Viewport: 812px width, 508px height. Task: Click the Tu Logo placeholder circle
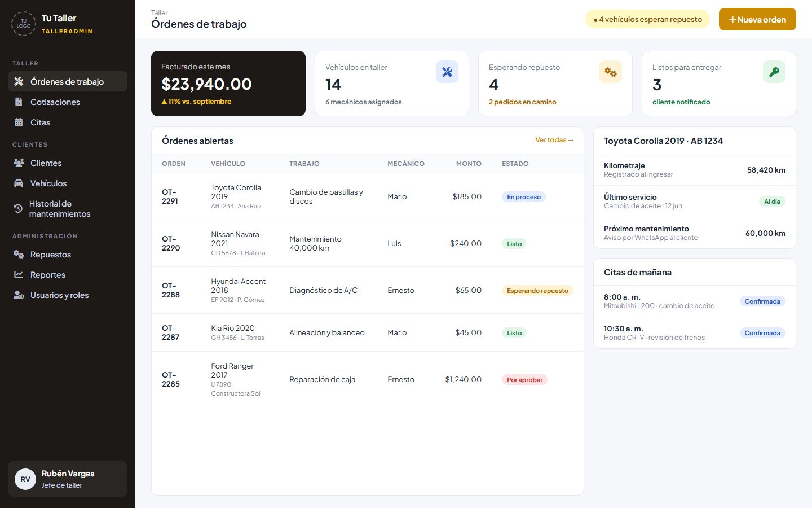tap(24, 24)
